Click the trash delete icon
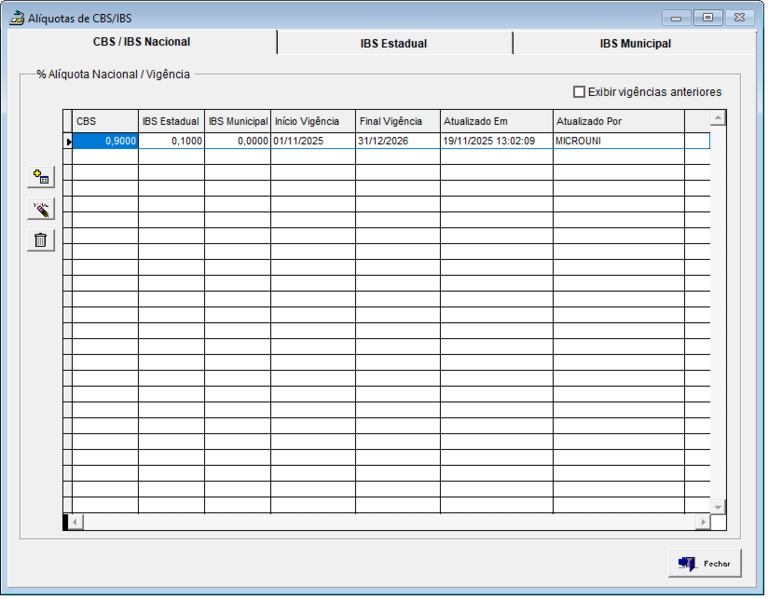The width and height of the screenshot is (768, 599). [x=41, y=240]
